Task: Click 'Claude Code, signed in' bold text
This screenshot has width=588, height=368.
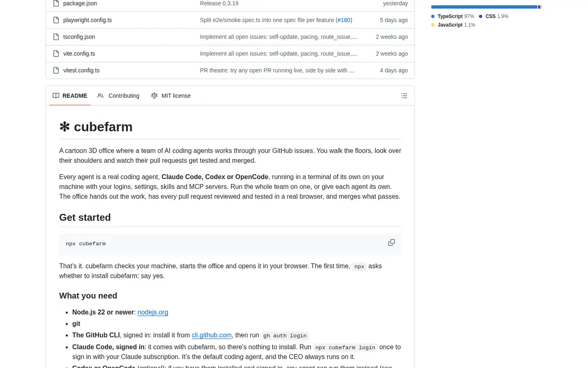Action: [108, 347]
